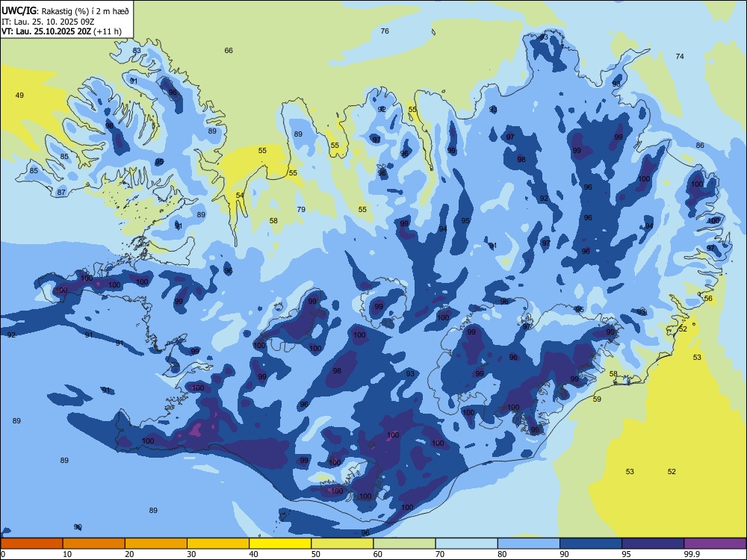Viewport: 747px width, 560px height.
Task: Pick the yellow-green 50–60 legend swatch
Action: coord(342,544)
